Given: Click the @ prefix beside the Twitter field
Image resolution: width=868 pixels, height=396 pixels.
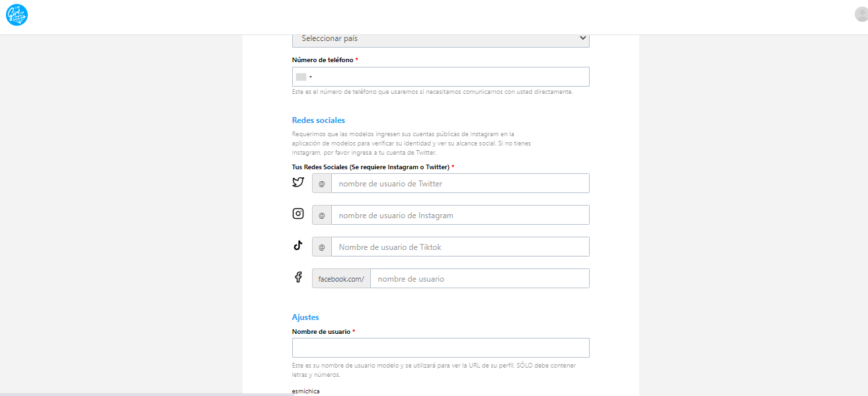Looking at the screenshot, I should [322, 184].
